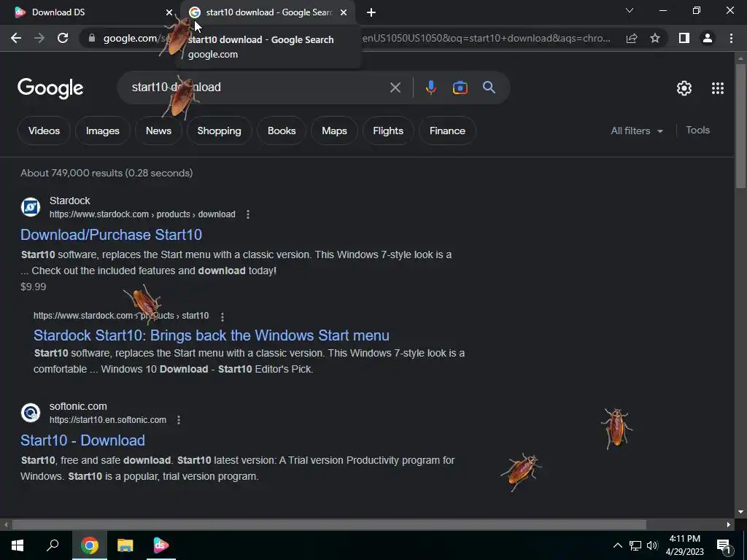Click vertical scrollbar down arrow
747x560 pixels.
[x=740, y=512]
